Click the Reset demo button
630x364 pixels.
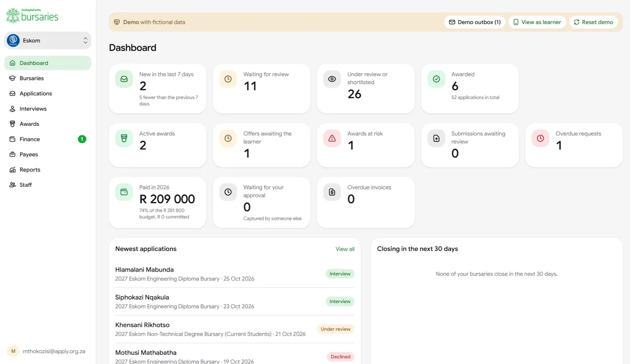[594, 22]
